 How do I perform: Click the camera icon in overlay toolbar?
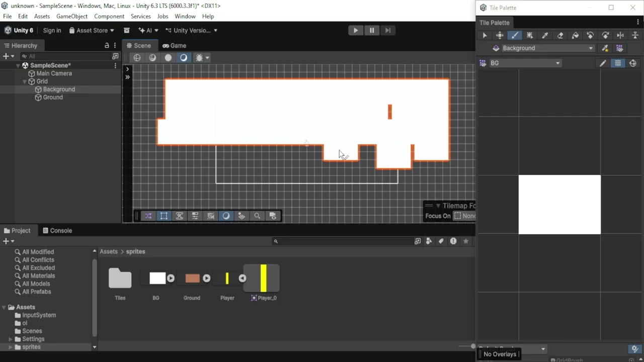(x=273, y=216)
